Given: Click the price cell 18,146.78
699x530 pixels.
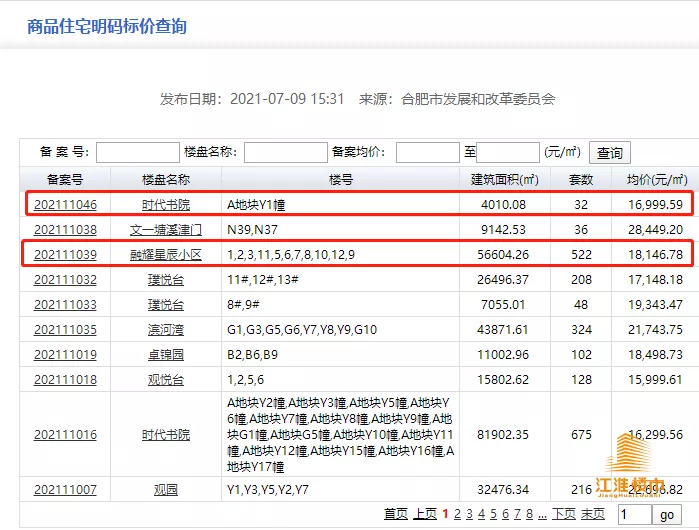Looking at the screenshot, I should pyautogui.click(x=655, y=255).
